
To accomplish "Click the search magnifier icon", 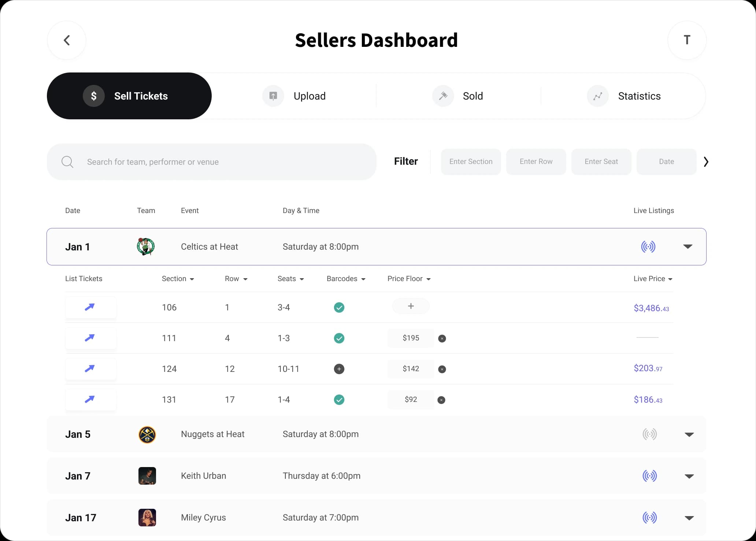I will pyautogui.click(x=67, y=162).
